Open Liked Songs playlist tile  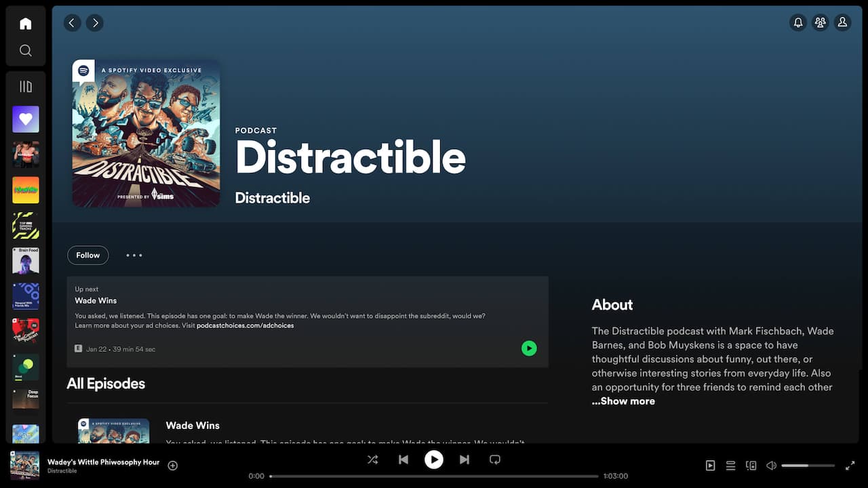[x=26, y=119]
